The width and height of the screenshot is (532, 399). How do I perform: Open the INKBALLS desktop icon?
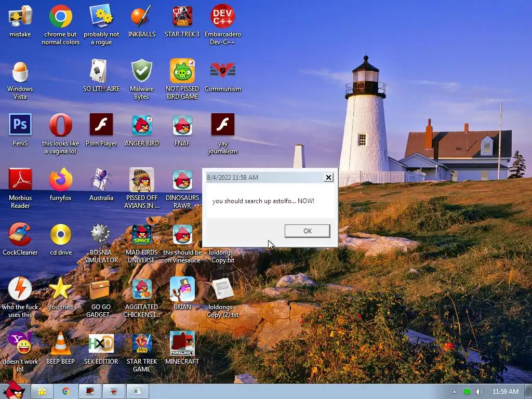point(142,16)
